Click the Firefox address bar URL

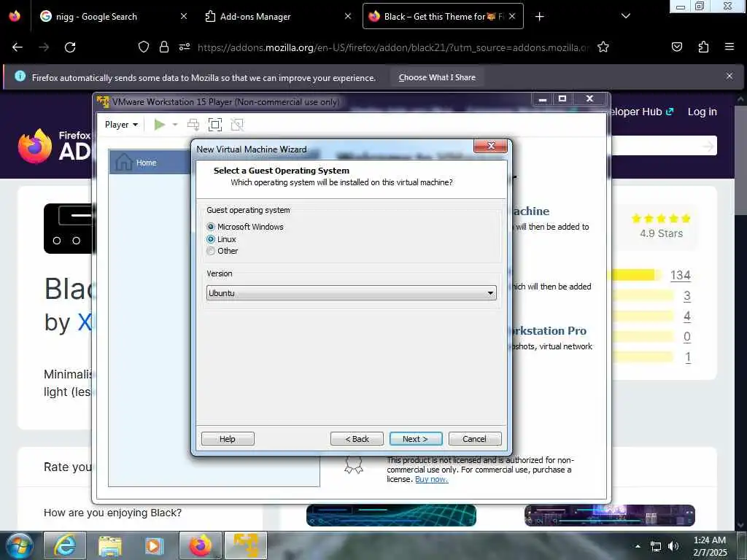pos(393,47)
